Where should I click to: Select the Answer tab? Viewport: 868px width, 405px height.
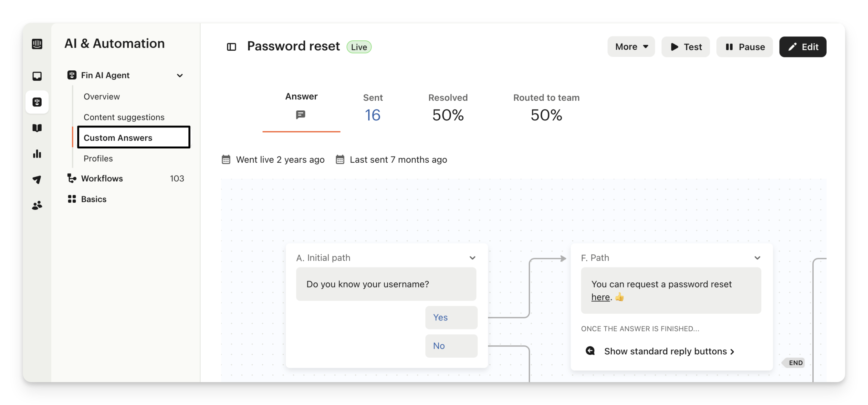tap(301, 106)
